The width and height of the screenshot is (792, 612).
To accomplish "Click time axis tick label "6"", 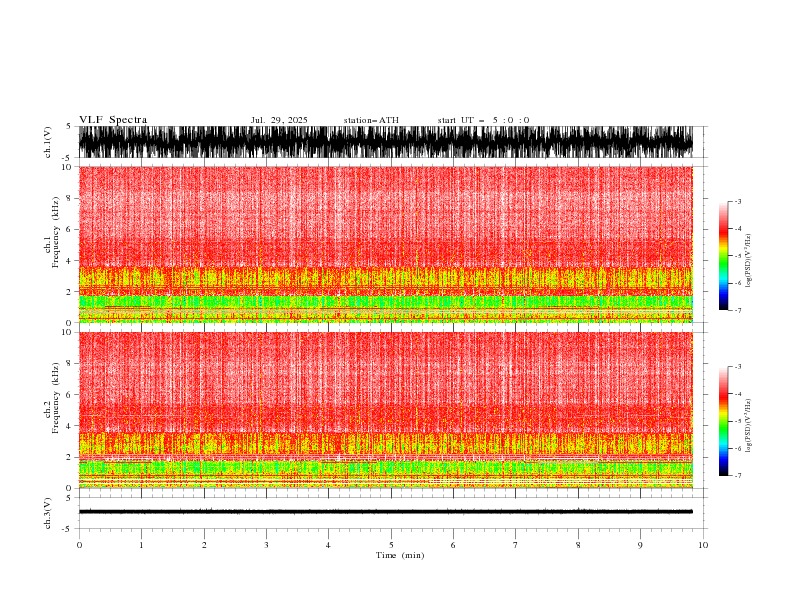I will click(453, 545).
